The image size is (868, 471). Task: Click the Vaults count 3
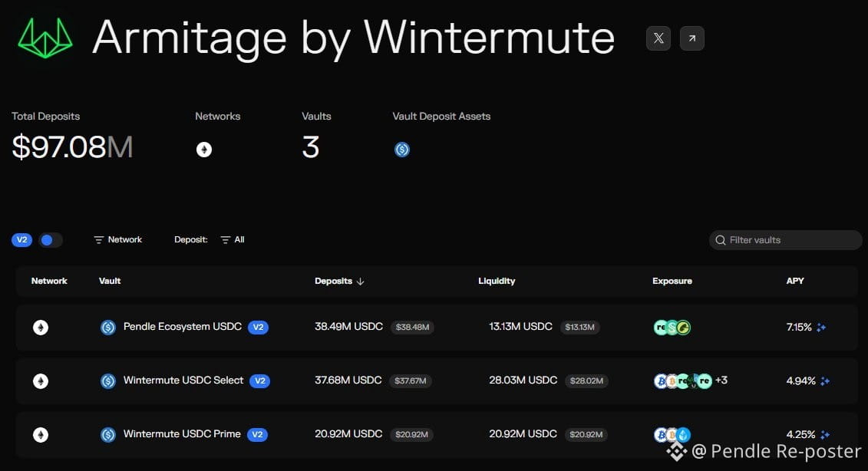pos(311,147)
